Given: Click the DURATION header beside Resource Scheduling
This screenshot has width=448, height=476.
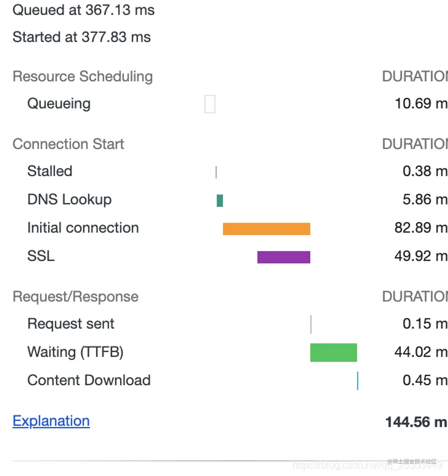Looking at the screenshot, I should click(415, 76).
